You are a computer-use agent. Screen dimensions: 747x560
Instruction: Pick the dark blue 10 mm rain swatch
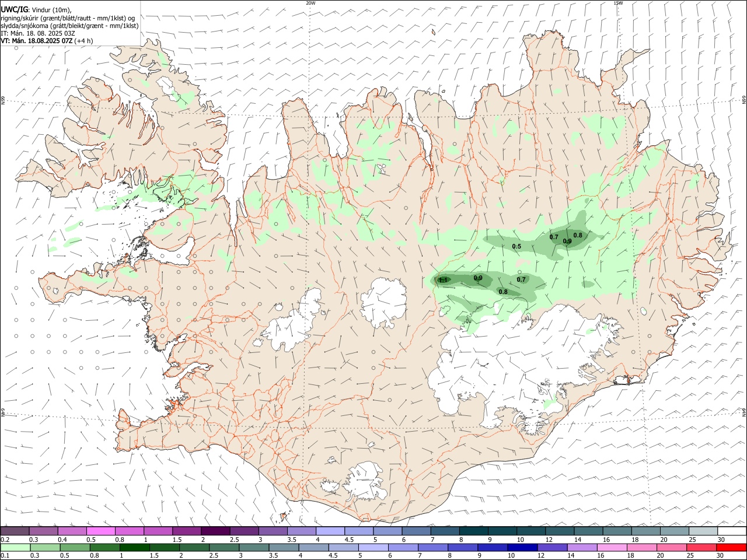click(x=522, y=548)
